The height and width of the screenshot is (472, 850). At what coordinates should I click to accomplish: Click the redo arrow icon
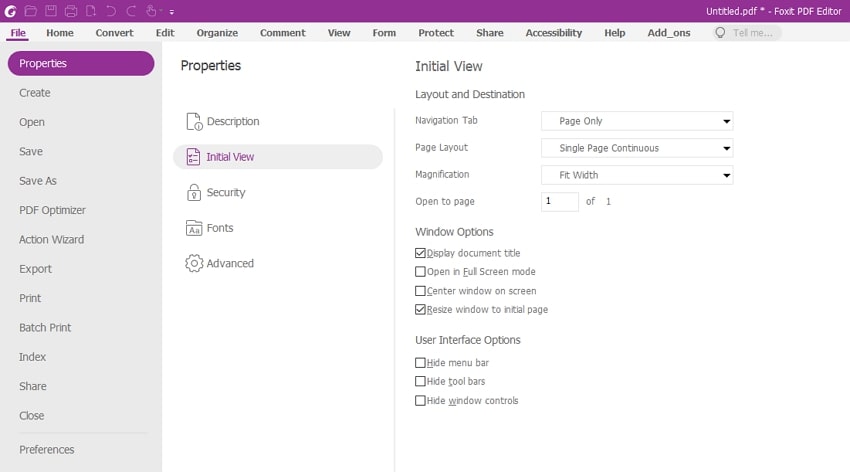[x=131, y=11]
